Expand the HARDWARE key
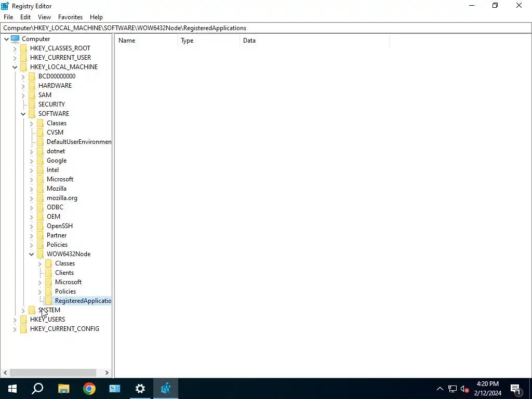532x399 pixels. 23,86
